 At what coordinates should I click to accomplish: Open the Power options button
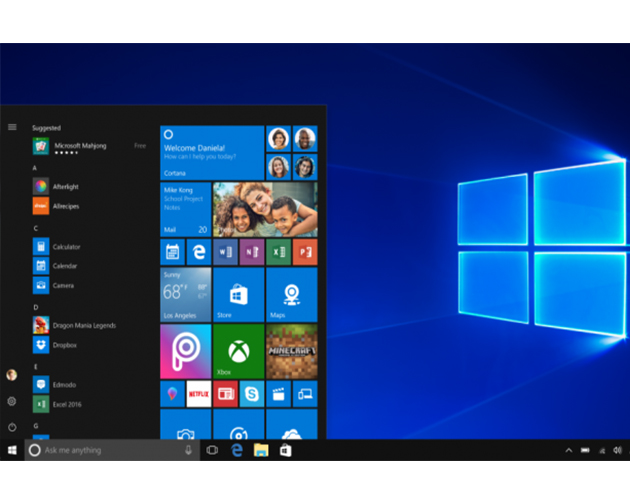pyautogui.click(x=12, y=427)
